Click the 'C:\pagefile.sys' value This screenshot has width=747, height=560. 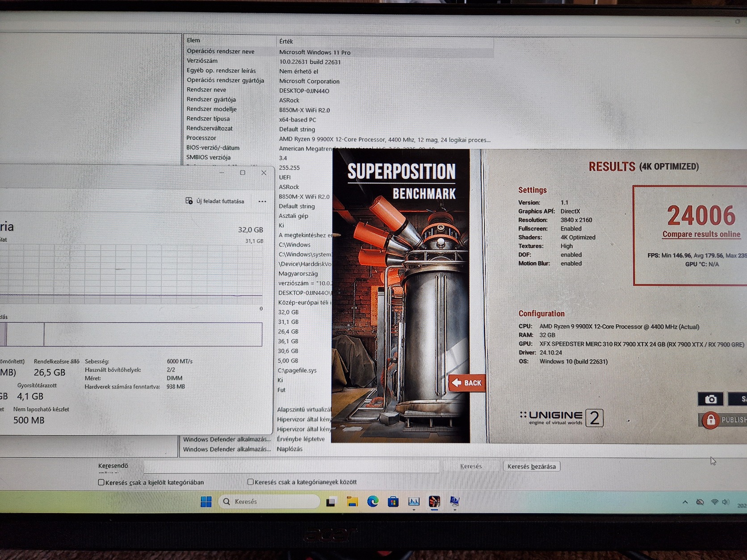[297, 371]
